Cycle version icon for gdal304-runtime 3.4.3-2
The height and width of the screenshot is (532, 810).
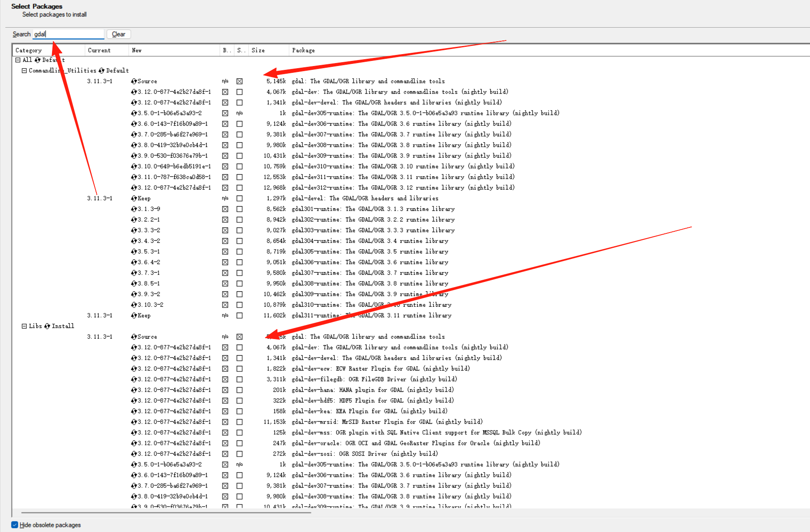pyautogui.click(x=134, y=241)
